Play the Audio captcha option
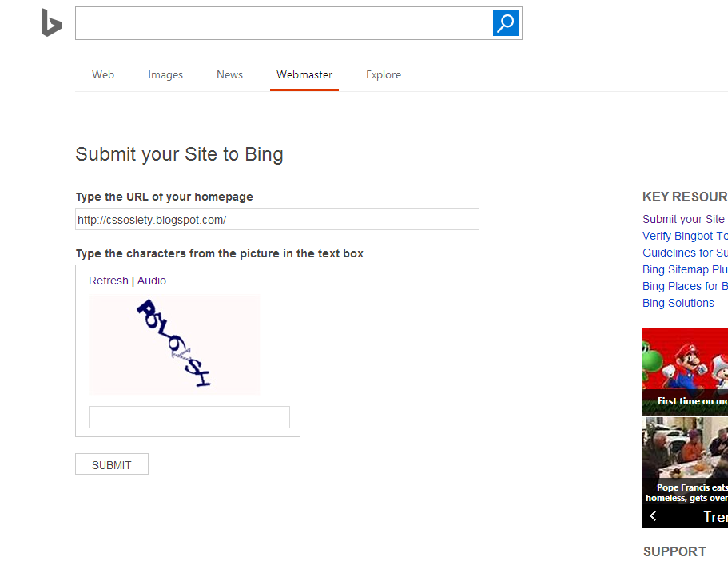728x561 pixels. (x=151, y=281)
